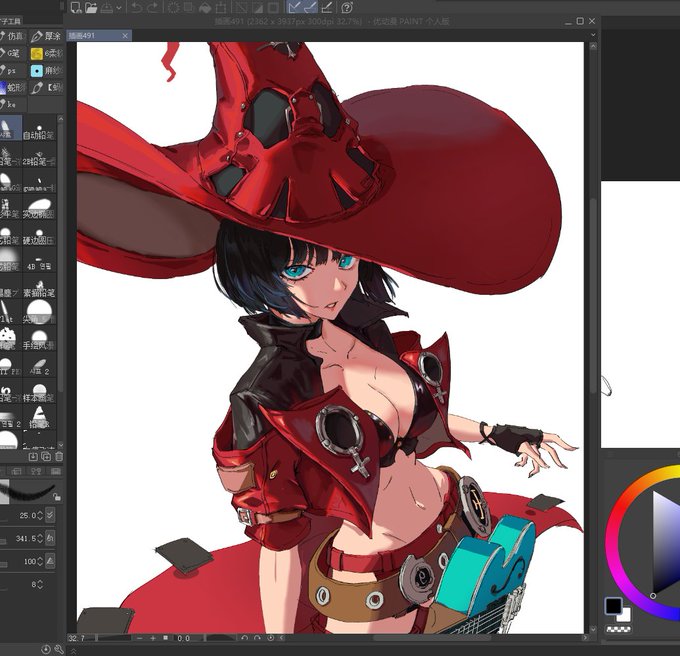
Task: Select the 厚涂 sub tool group
Action: tap(47, 36)
